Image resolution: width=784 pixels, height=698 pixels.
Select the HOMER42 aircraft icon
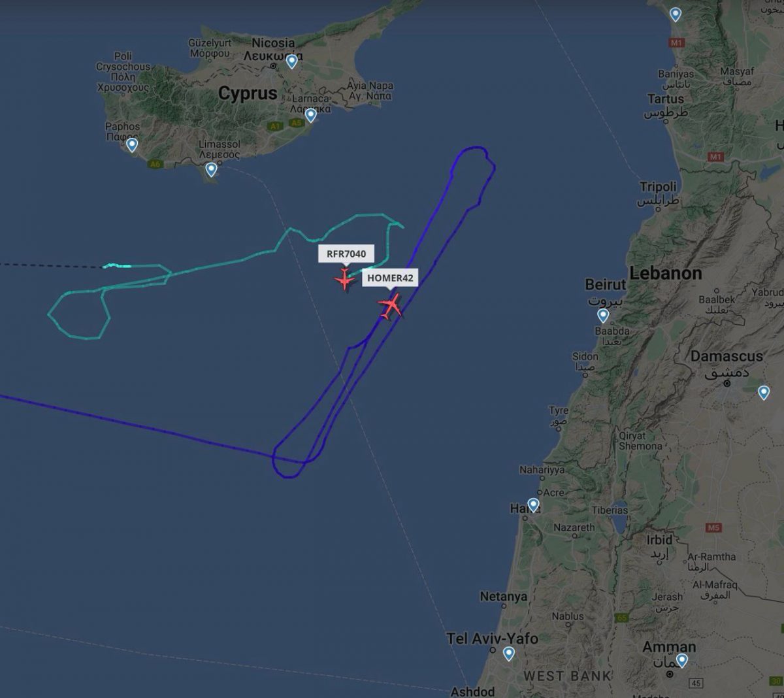[x=391, y=306]
